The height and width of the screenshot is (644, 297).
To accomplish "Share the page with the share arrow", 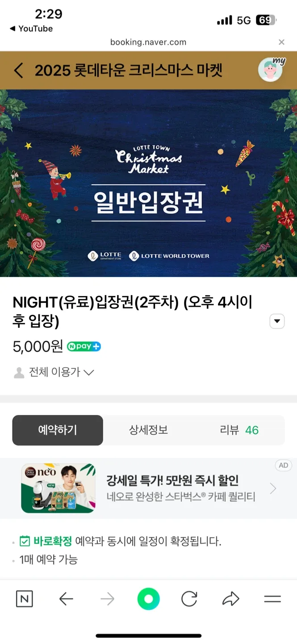I will point(231,599).
